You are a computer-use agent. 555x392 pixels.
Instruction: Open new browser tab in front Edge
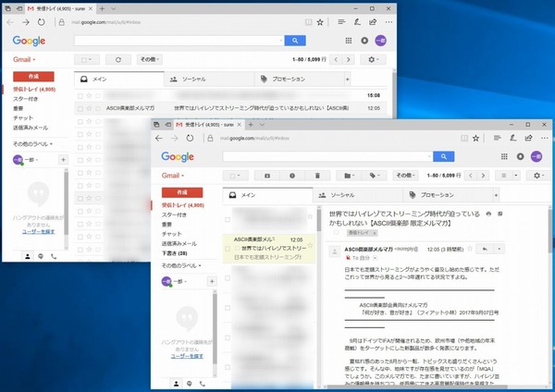click(x=251, y=125)
